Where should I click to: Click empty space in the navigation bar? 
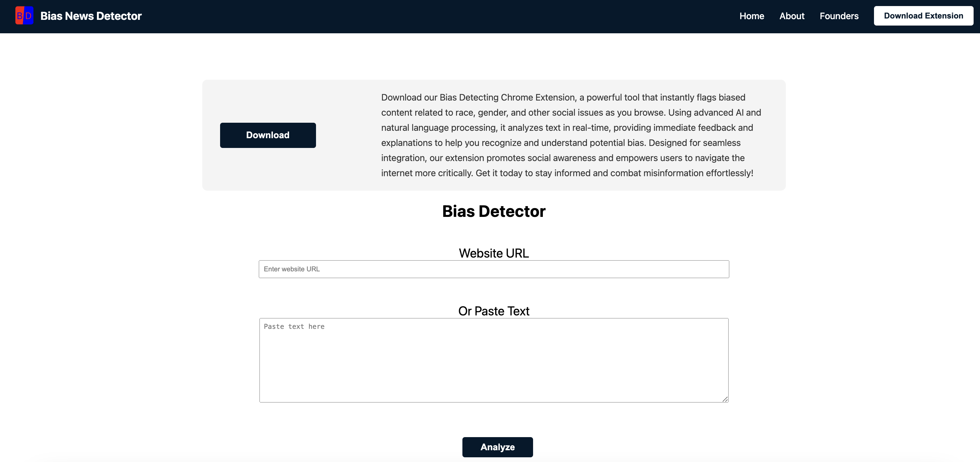coord(418,16)
